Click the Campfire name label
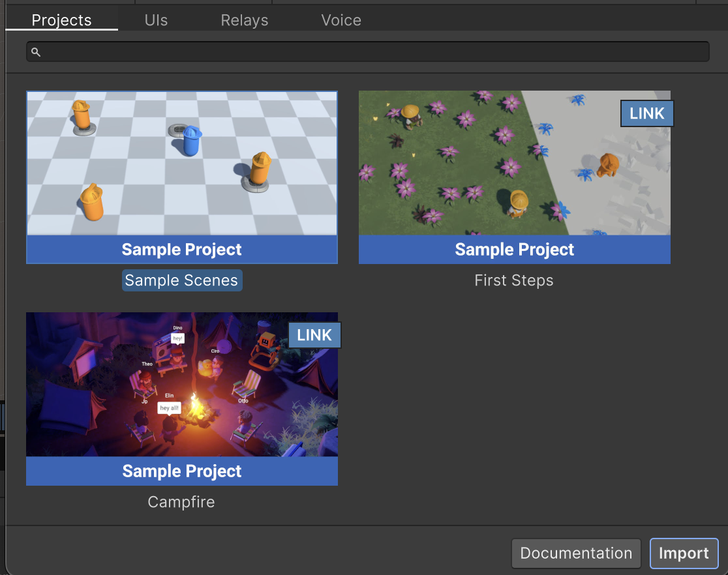728x575 pixels. [181, 502]
